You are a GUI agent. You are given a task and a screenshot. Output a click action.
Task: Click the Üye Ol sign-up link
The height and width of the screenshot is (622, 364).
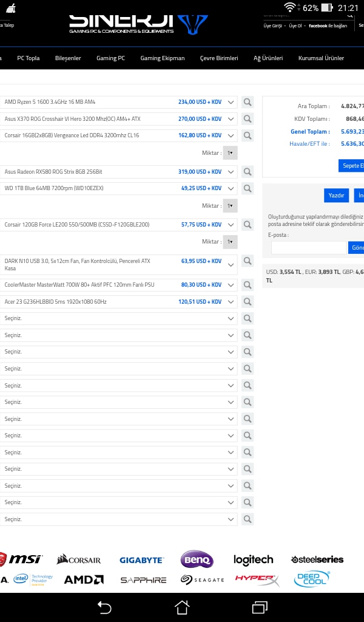295,26
